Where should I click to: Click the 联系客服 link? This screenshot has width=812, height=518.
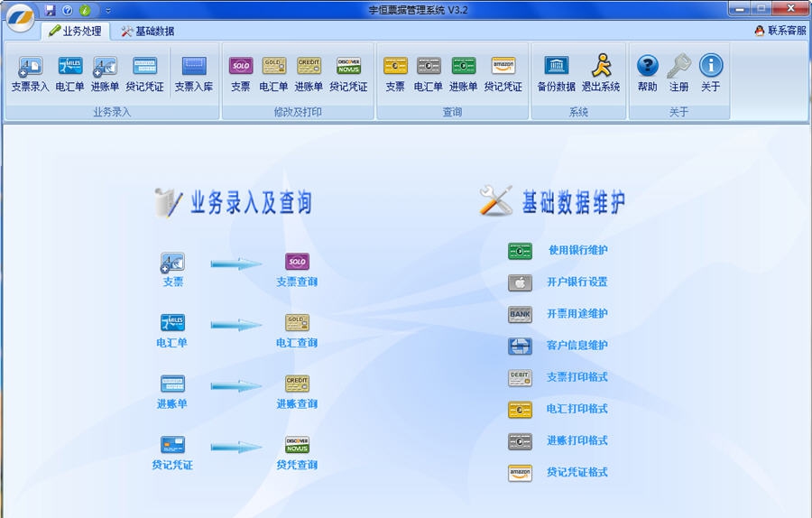pos(780,31)
